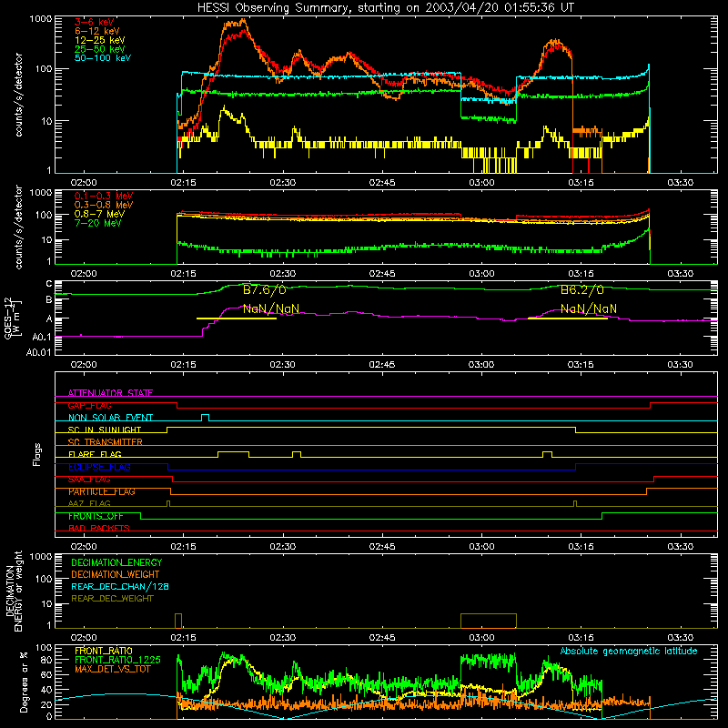Click the NaN/NaN text below B6.2/0

[589, 308]
